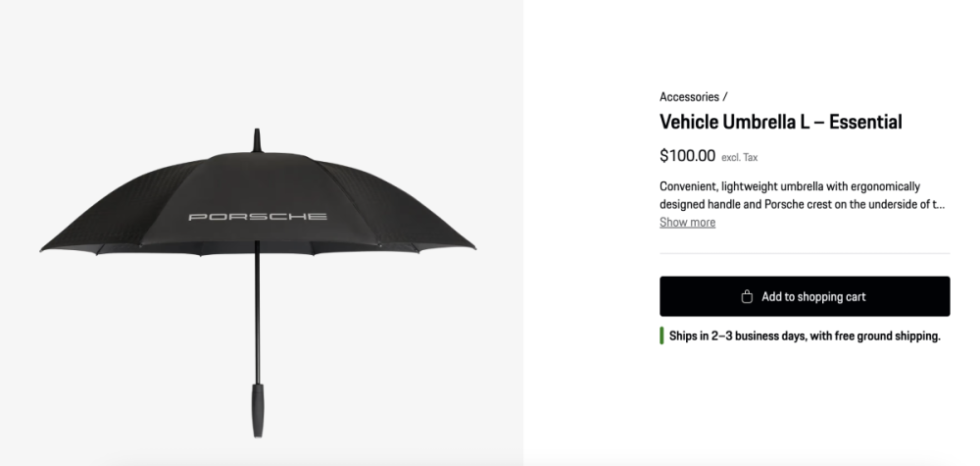Click the umbrella's thin center shaft
The width and height of the screenshot is (980, 466).
(257, 314)
